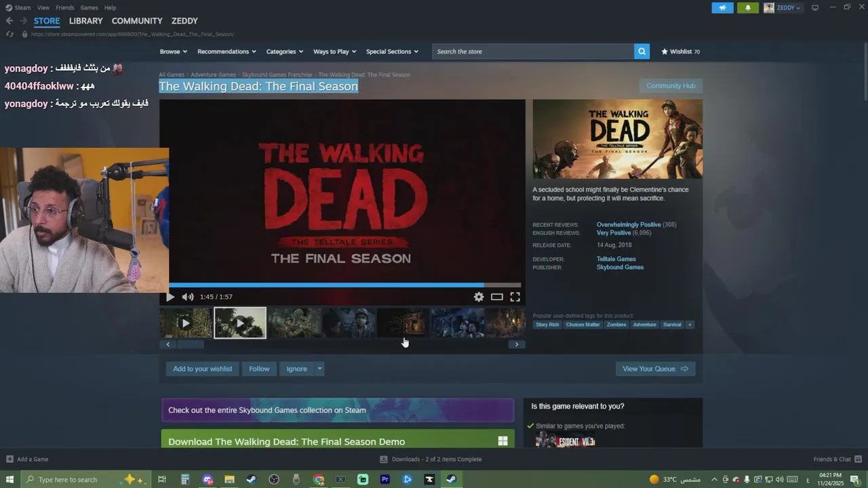Reload the store page with the refresh icon

9,34
